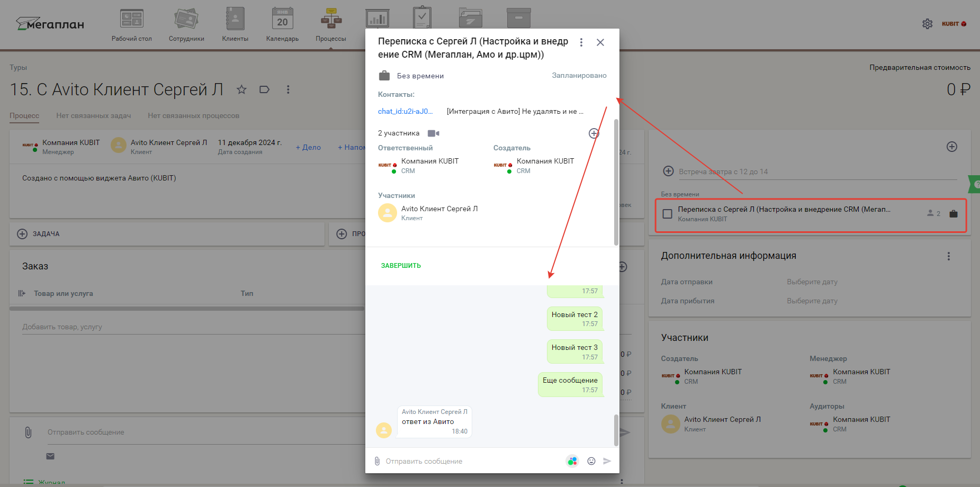Viewport: 980px width, 487px height.
Task: Open dialog three-dot options menu
Action: (x=581, y=42)
